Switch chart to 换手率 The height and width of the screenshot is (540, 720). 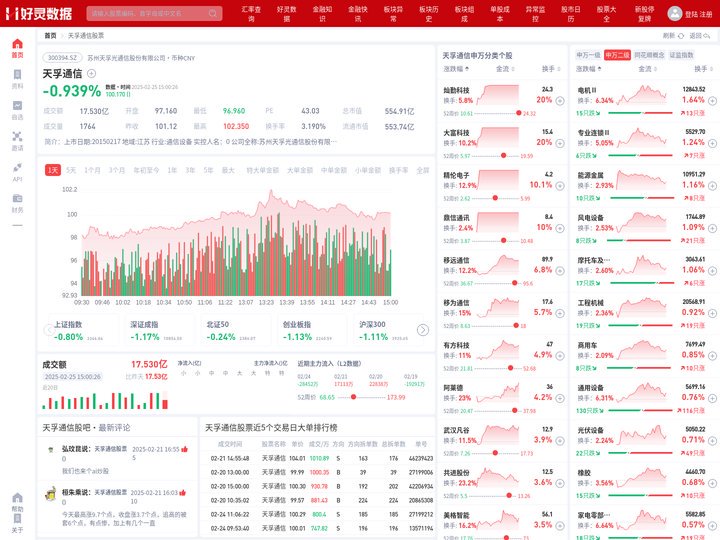click(398, 170)
